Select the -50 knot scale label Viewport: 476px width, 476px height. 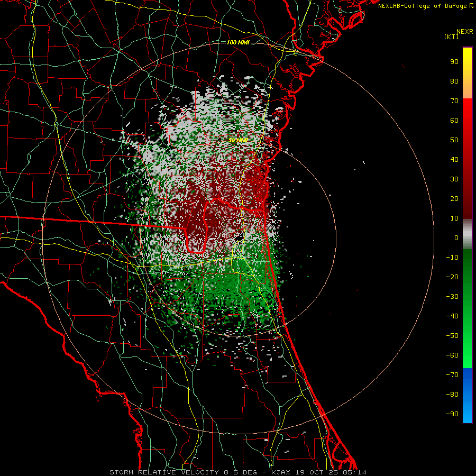point(452,336)
